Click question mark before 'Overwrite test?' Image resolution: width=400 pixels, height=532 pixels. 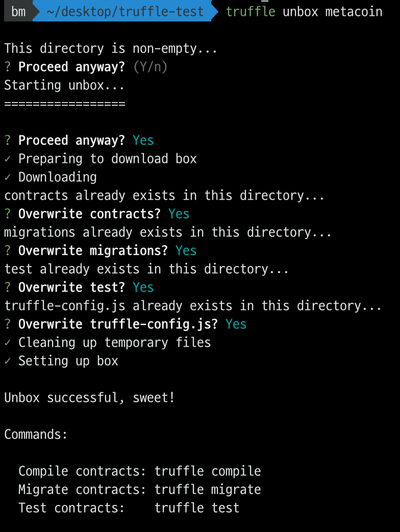pos(8,287)
